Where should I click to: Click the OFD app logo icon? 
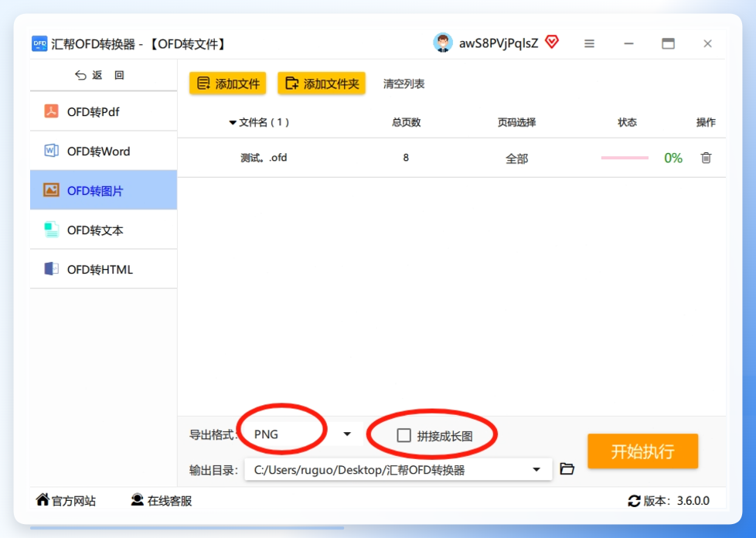coord(39,44)
